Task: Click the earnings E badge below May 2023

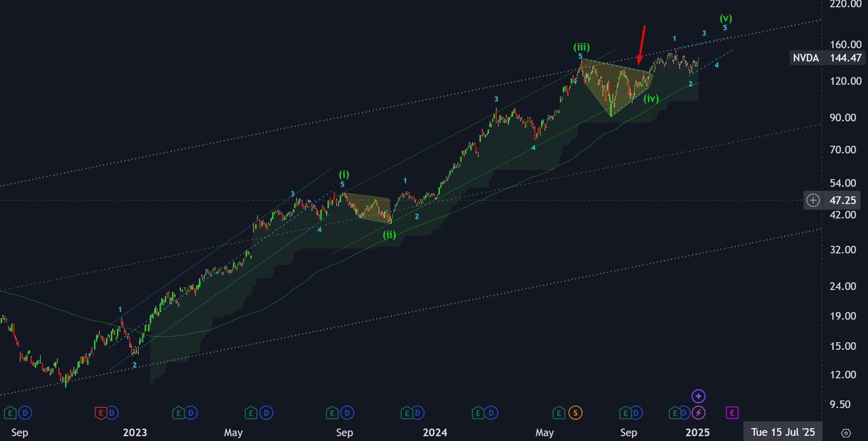Action: 252,413
